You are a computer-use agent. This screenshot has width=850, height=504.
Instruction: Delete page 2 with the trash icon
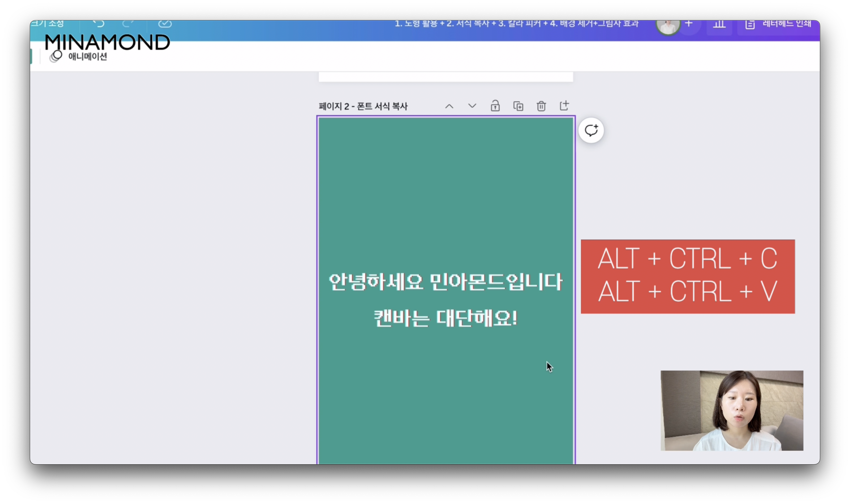click(x=541, y=106)
